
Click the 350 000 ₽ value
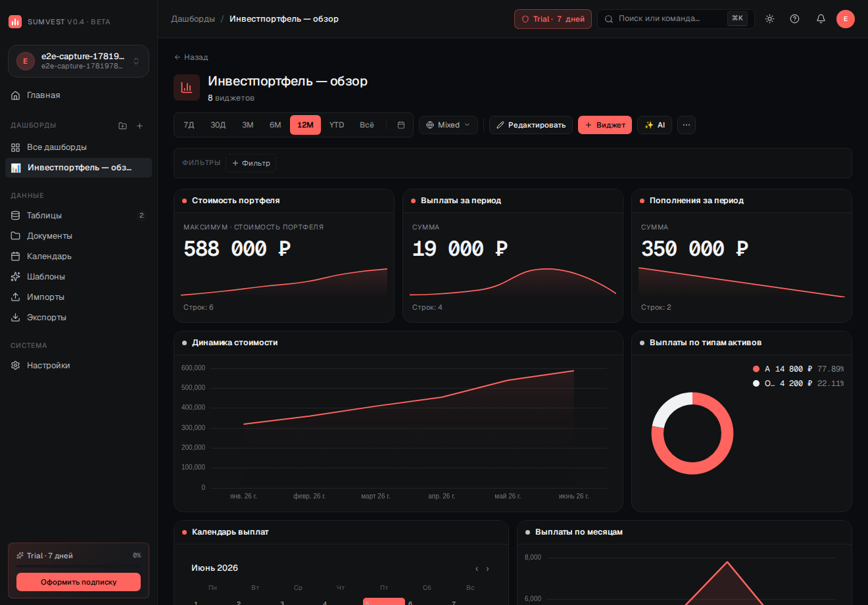coord(695,249)
